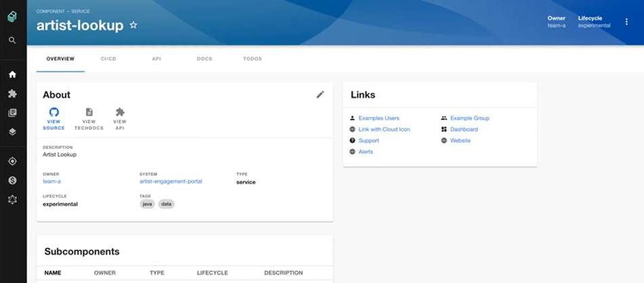Open the puzzle-piece APIs icon in sidebar
Image resolution: width=644 pixels, height=283 pixels.
pyautogui.click(x=12, y=93)
